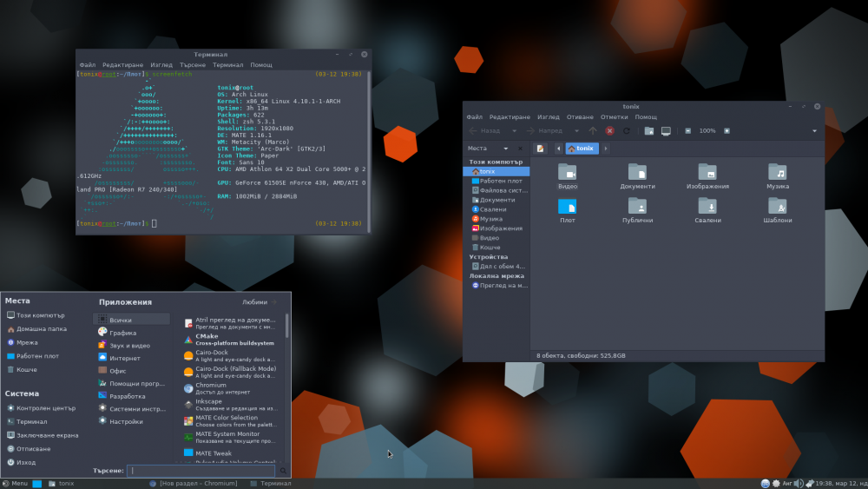This screenshot has height=489, width=868.
Task: Open the Публични folder icon
Action: [x=637, y=207]
